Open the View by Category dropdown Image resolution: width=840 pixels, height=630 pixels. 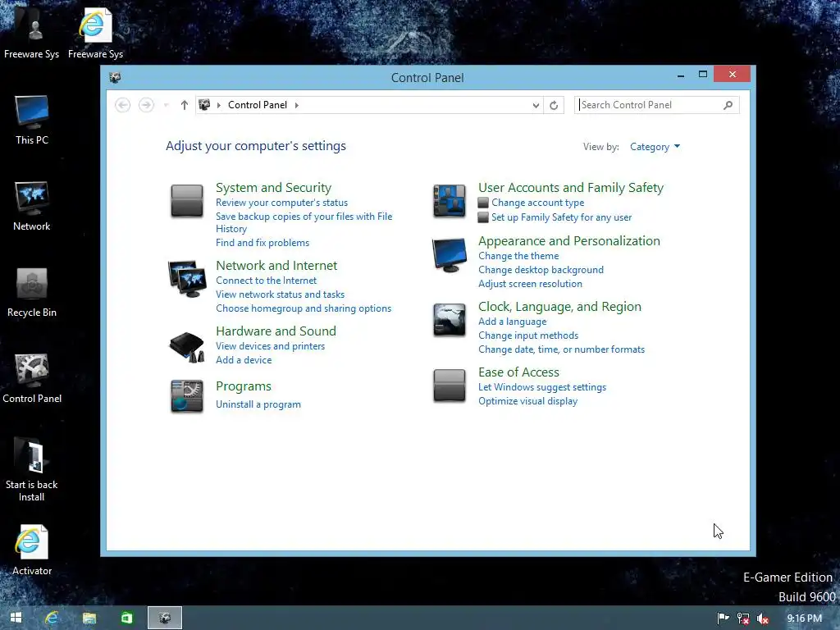click(x=655, y=147)
